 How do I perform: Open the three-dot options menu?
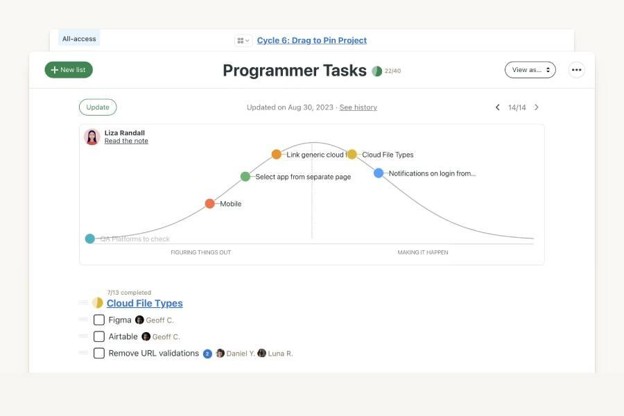(576, 70)
